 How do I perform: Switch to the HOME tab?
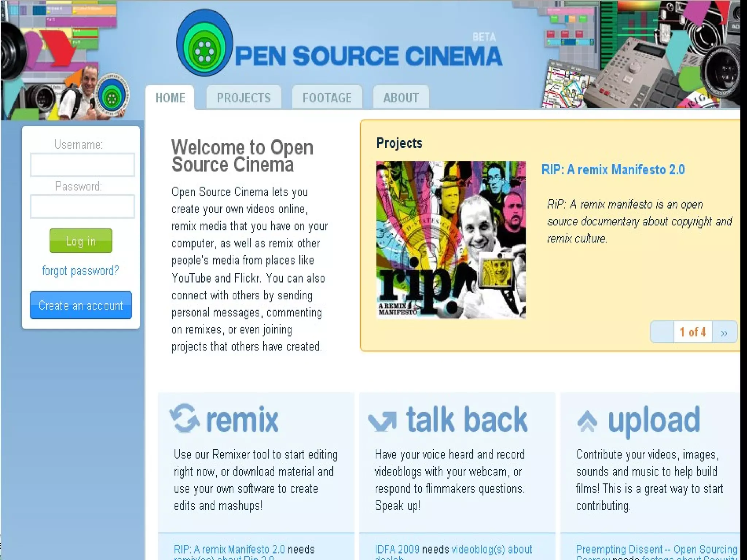tap(170, 98)
